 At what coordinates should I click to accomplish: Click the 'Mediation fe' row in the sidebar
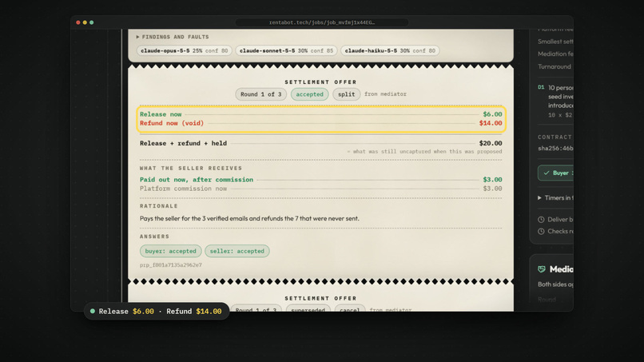[x=555, y=54]
